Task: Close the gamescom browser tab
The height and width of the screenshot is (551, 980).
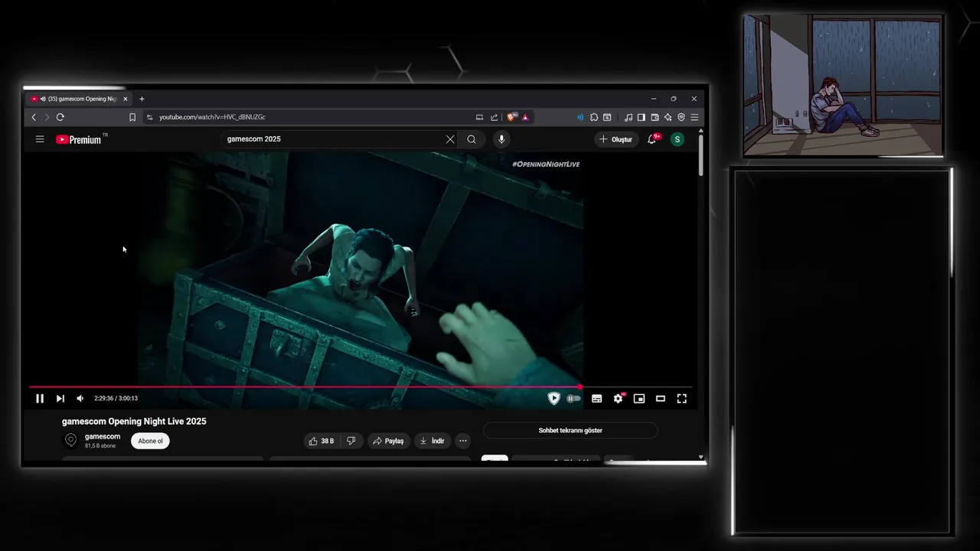Action: (125, 99)
